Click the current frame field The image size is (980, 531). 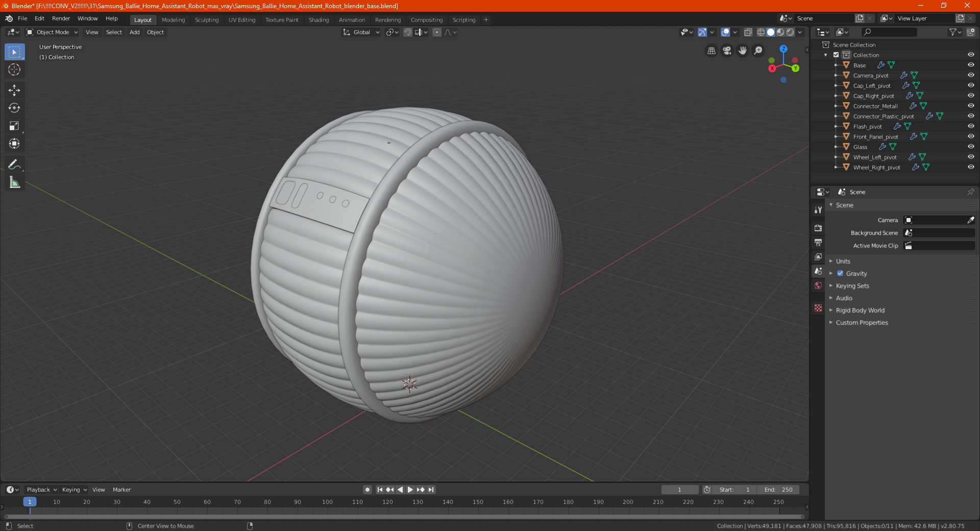click(680, 490)
